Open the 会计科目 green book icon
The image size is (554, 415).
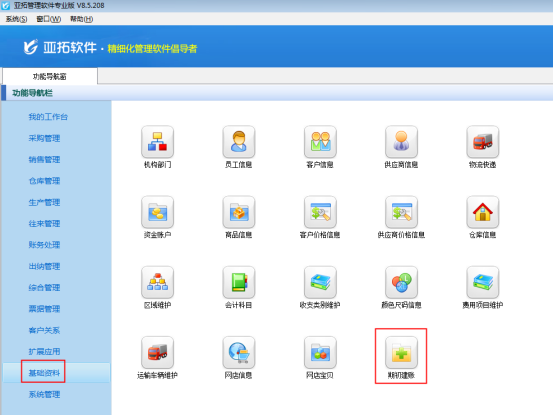[239, 282]
